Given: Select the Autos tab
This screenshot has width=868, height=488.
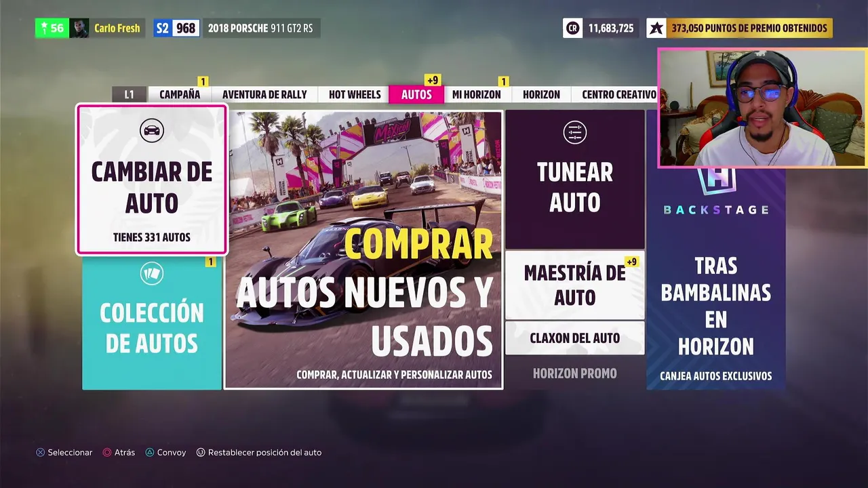Looking at the screenshot, I should tap(416, 94).
